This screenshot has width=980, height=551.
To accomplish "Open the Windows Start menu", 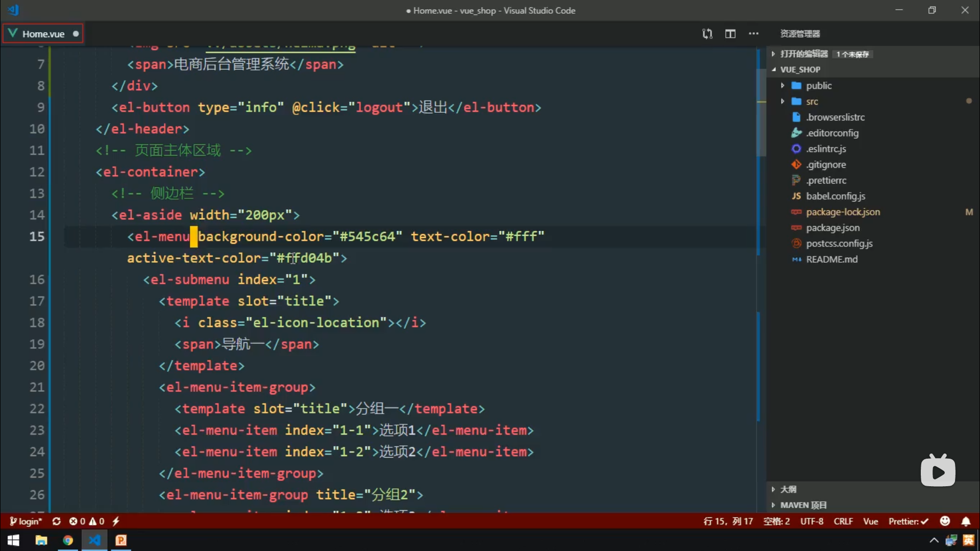I will (x=13, y=540).
